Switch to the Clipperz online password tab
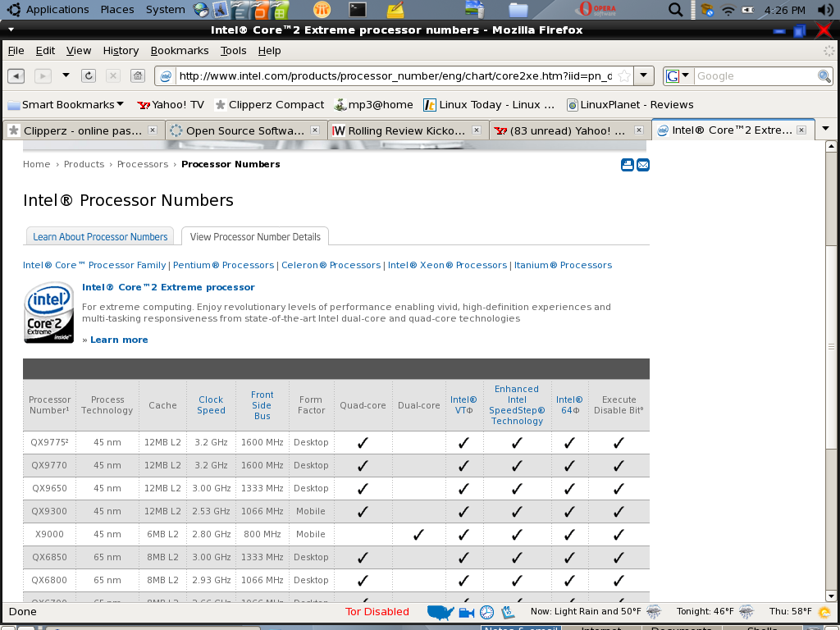 tap(83, 130)
